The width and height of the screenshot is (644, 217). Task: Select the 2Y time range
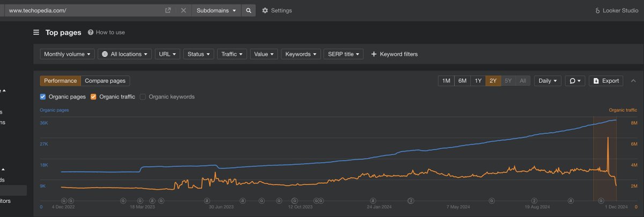click(493, 81)
